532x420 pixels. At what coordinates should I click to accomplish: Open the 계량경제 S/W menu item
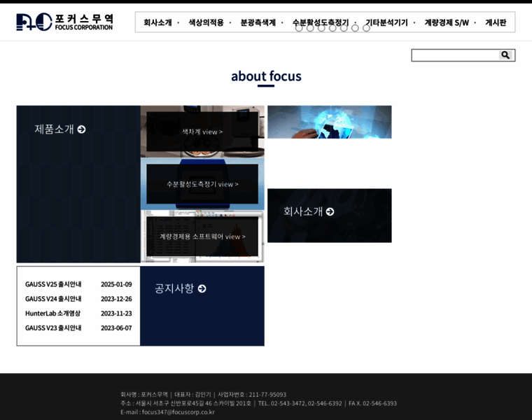point(447,22)
